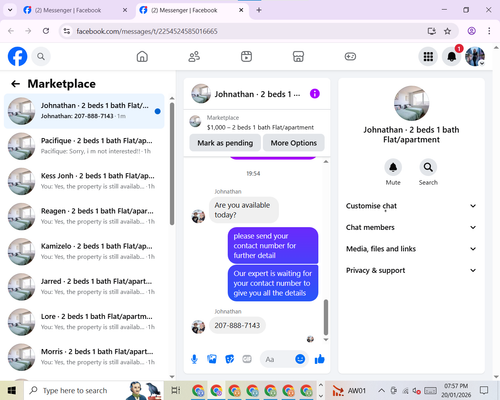The image size is (500, 400).
Task: Open the notifications bell with red badge
Action: tap(452, 56)
